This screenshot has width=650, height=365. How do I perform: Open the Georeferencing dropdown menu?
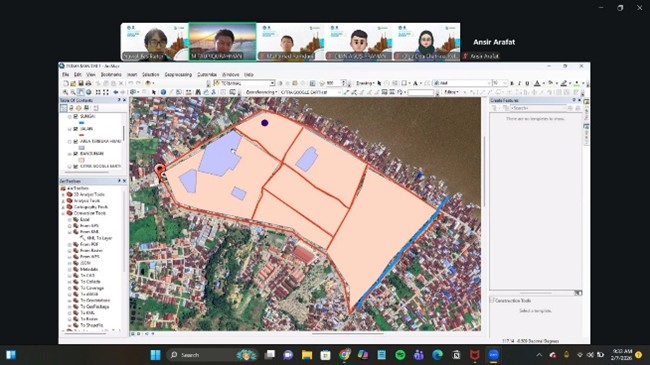261,92
